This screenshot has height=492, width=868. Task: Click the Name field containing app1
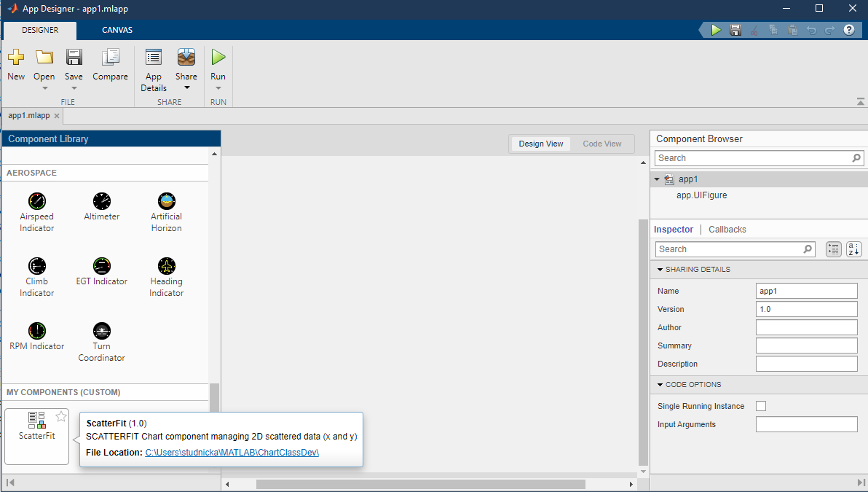tap(807, 291)
